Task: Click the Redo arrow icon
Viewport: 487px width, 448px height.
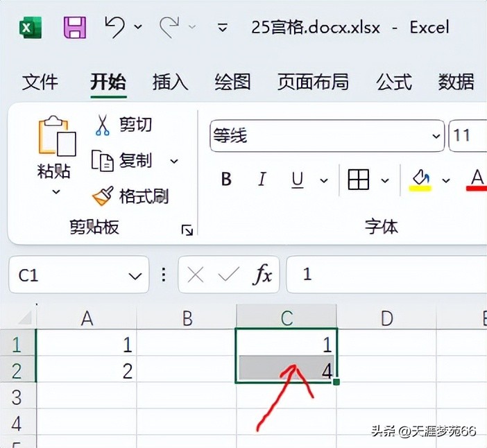Action: [x=169, y=27]
